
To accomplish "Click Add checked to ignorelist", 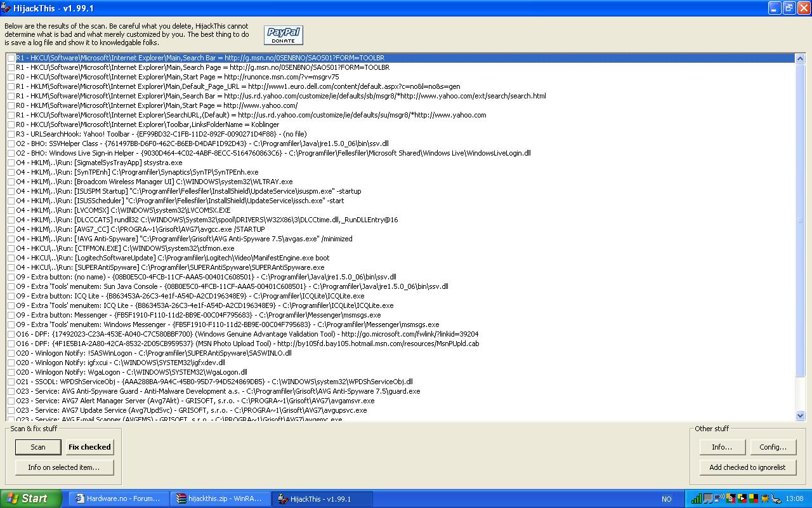I will 747,467.
